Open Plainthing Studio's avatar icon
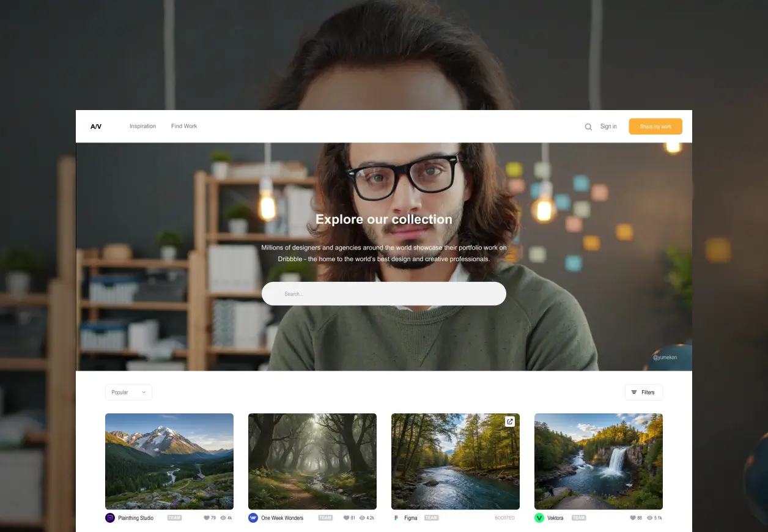Image resolution: width=768 pixels, height=532 pixels. coord(110,517)
